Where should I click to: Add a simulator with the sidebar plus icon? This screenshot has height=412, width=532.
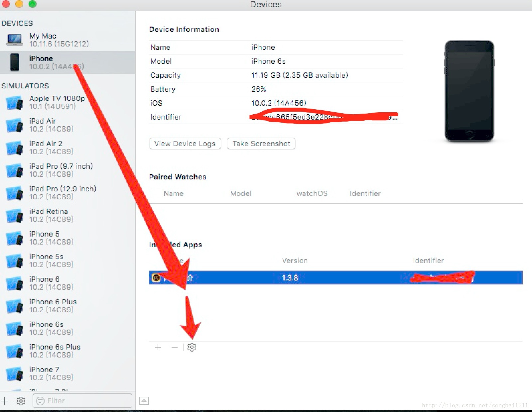[x=4, y=401]
